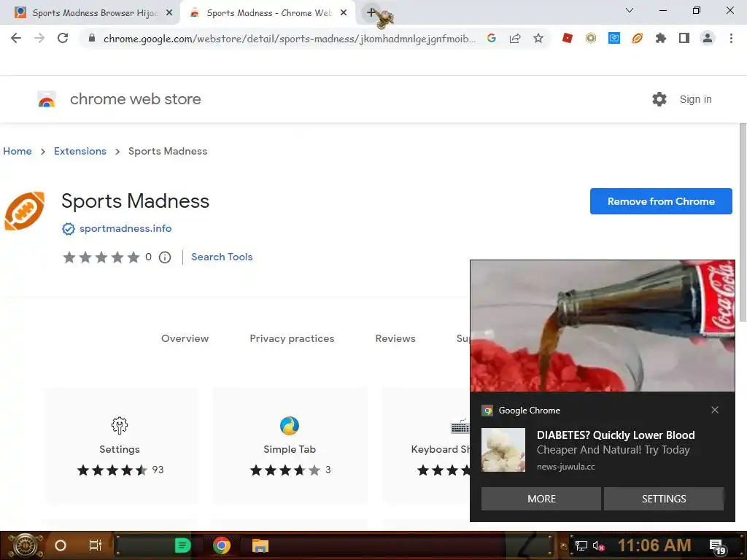Screen dimensions: 747x560
Task: Toggle the browser side panel
Action: [x=684, y=38]
